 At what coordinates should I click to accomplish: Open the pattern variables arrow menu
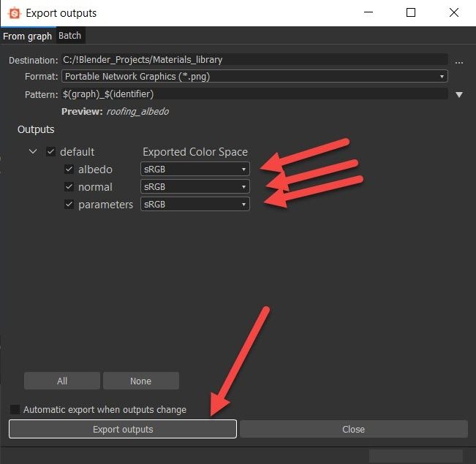[459, 94]
